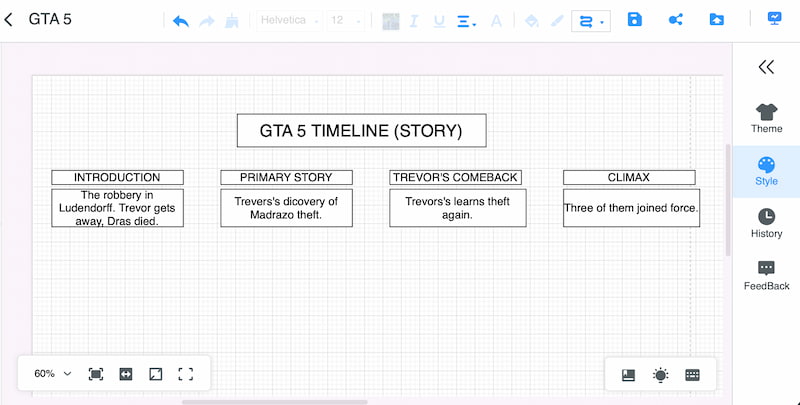Open the 60% zoom level dropdown
The width and height of the screenshot is (800, 405).
pos(53,374)
